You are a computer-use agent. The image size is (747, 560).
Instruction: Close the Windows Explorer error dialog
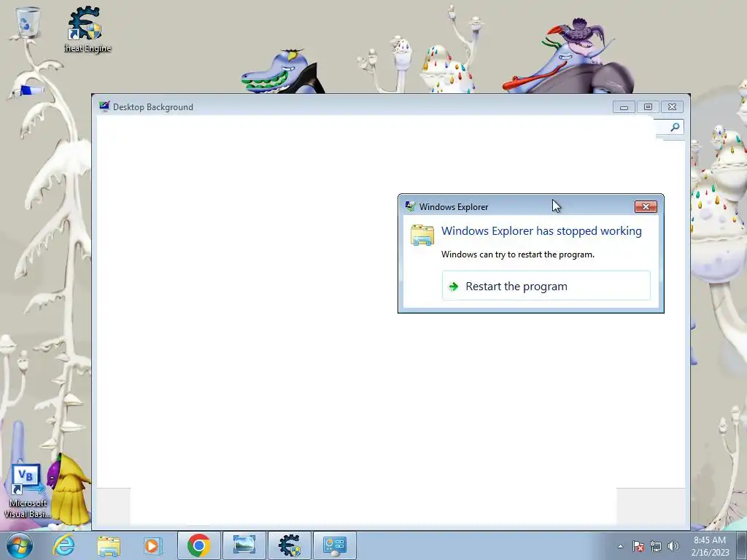(x=646, y=206)
